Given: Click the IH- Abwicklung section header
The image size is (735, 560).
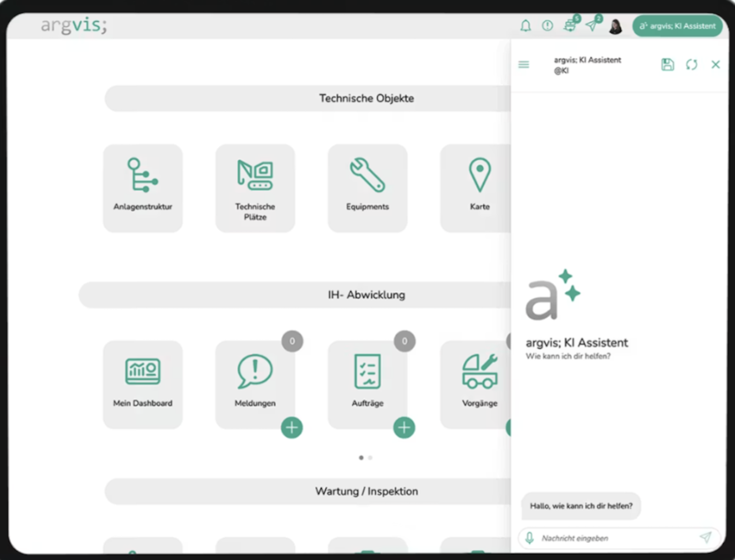Looking at the screenshot, I should click(295, 295).
